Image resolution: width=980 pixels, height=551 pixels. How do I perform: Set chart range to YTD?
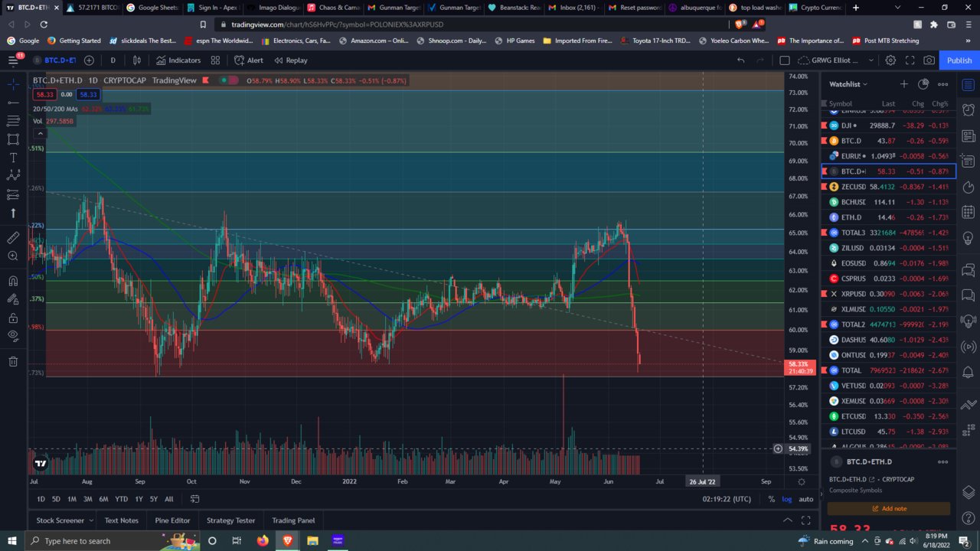pos(121,499)
